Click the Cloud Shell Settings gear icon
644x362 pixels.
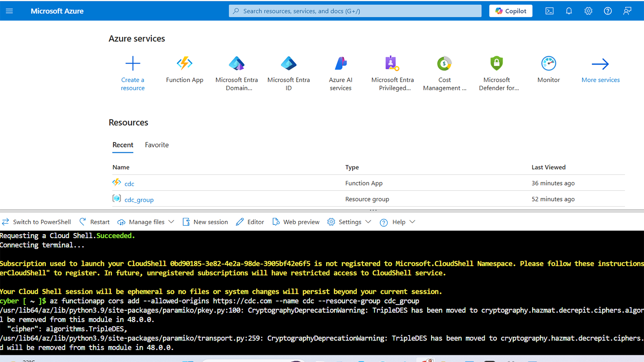pos(331,222)
